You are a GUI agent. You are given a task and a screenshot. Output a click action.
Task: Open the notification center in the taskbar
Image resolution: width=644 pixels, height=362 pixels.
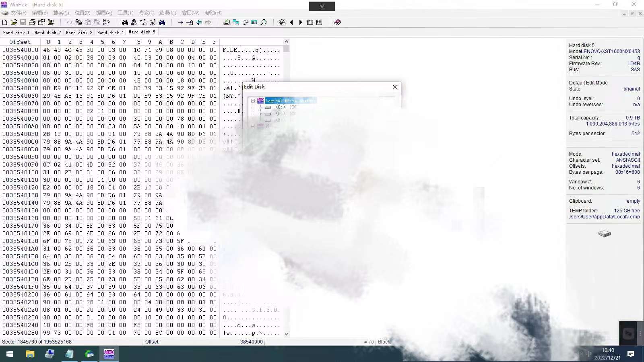(x=631, y=354)
